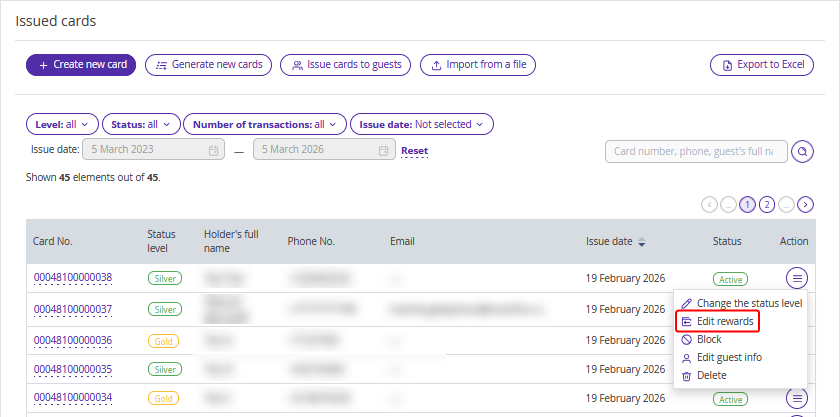Click Export to Excel button
This screenshot has width=840, height=417.
(x=762, y=65)
